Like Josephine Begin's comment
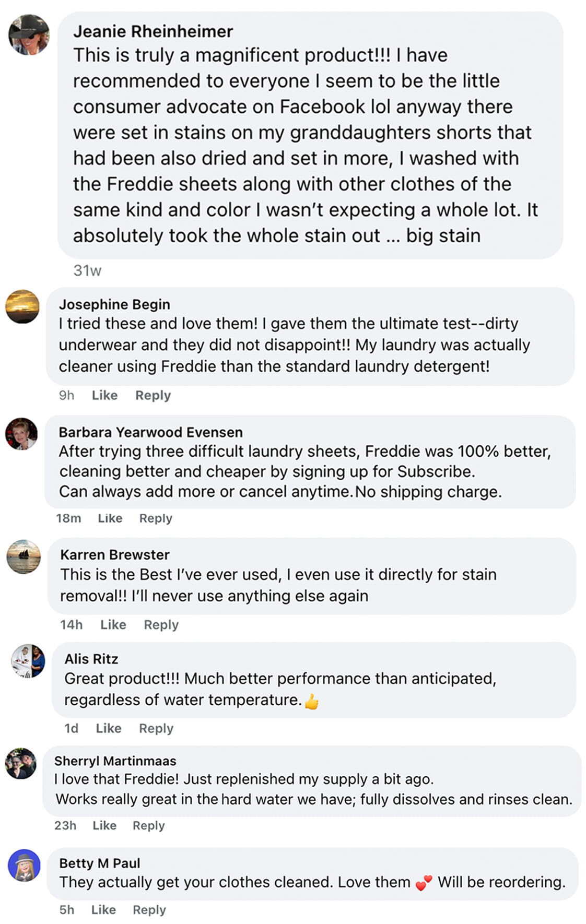The width and height of the screenshot is (586, 924). (x=104, y=395)
